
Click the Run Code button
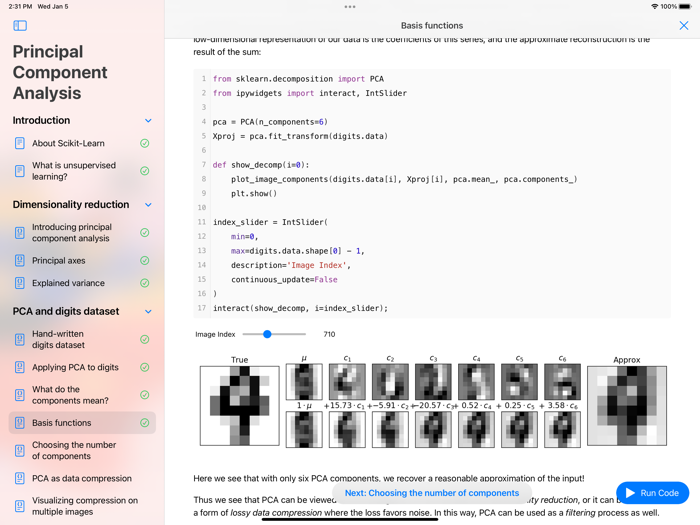point(652,493)
